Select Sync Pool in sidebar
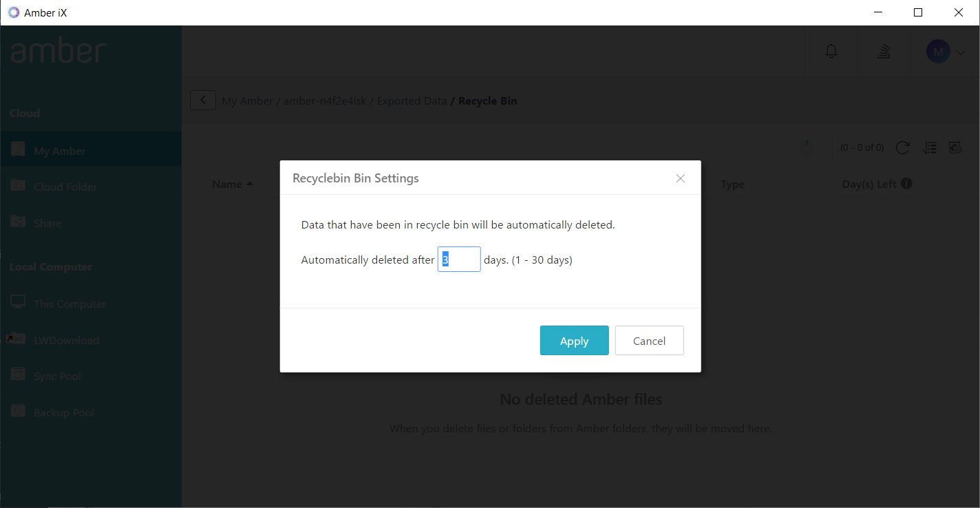The width and height of the screenshot is (980, 508). [x=91, y=376]
